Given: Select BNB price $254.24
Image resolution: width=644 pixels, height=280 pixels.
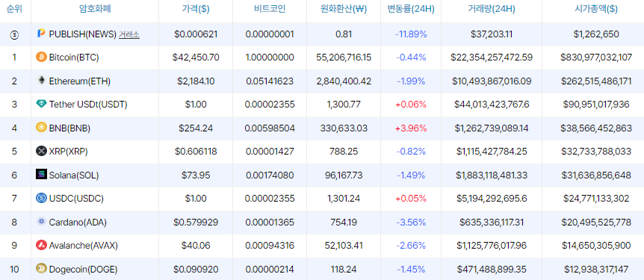Looking at the screenshot, I should [x=196, y=128].
